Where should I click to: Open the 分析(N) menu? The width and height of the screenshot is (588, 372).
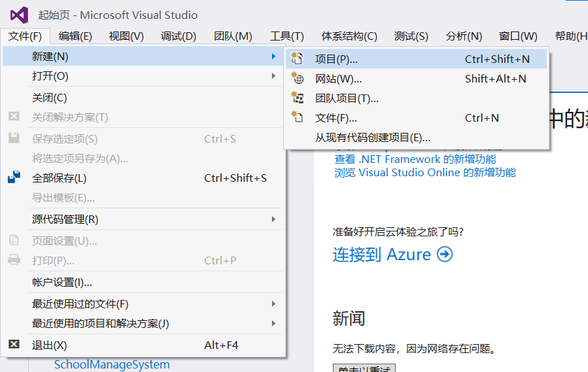click(464, 36)
